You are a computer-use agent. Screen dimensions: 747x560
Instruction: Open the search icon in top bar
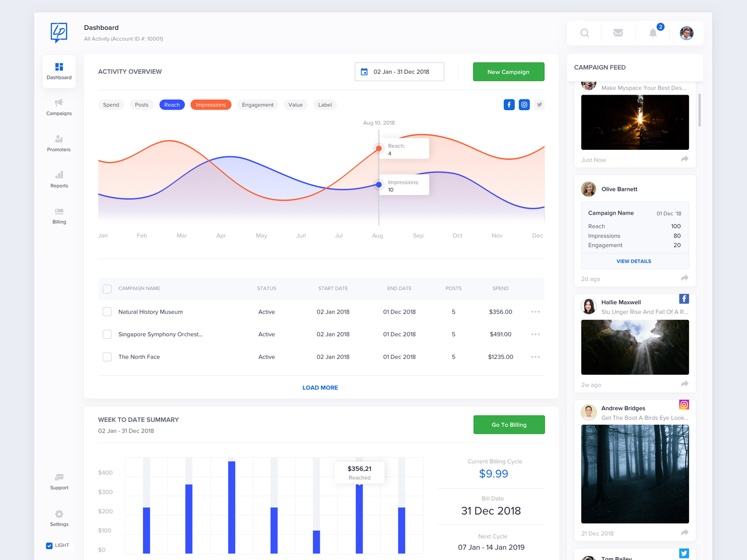[585, 33]
